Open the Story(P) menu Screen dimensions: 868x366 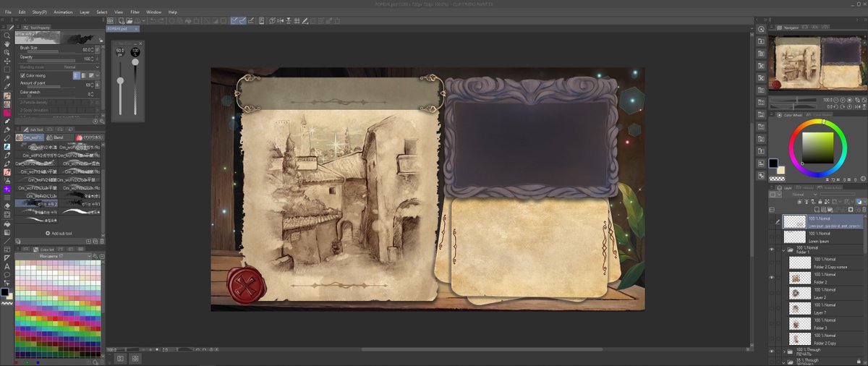(x=39, y=12)
